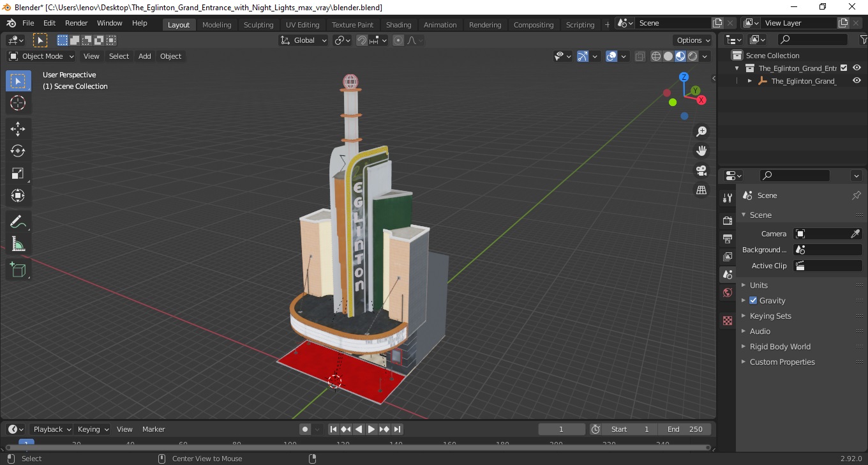Open the Tool properties tab (wrench icon)
Screen dimensions: 868x465
click(728, 197)
